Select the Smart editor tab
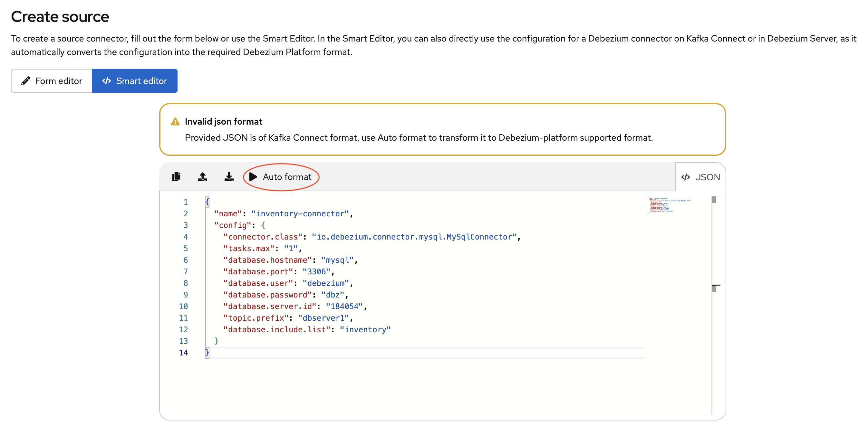 (134, 80)
